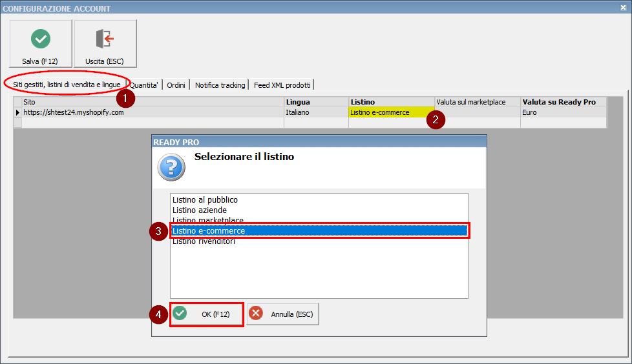
Task: Click the red X on Annulla (ESC)
Action: (256, 314)
